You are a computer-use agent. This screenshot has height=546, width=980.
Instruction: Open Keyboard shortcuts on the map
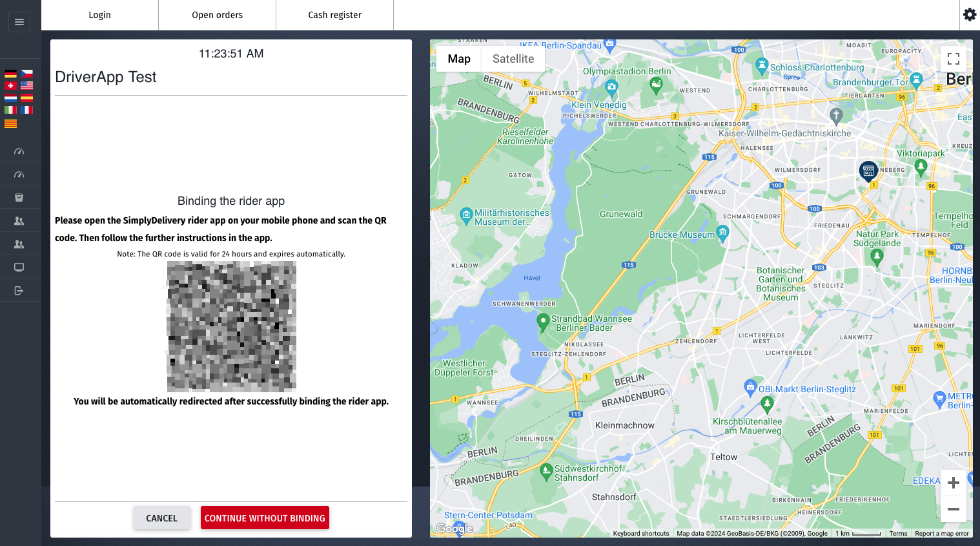641,534
